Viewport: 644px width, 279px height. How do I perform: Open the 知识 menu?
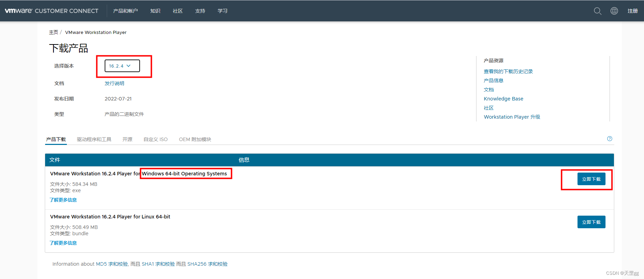tap(155, 11)
